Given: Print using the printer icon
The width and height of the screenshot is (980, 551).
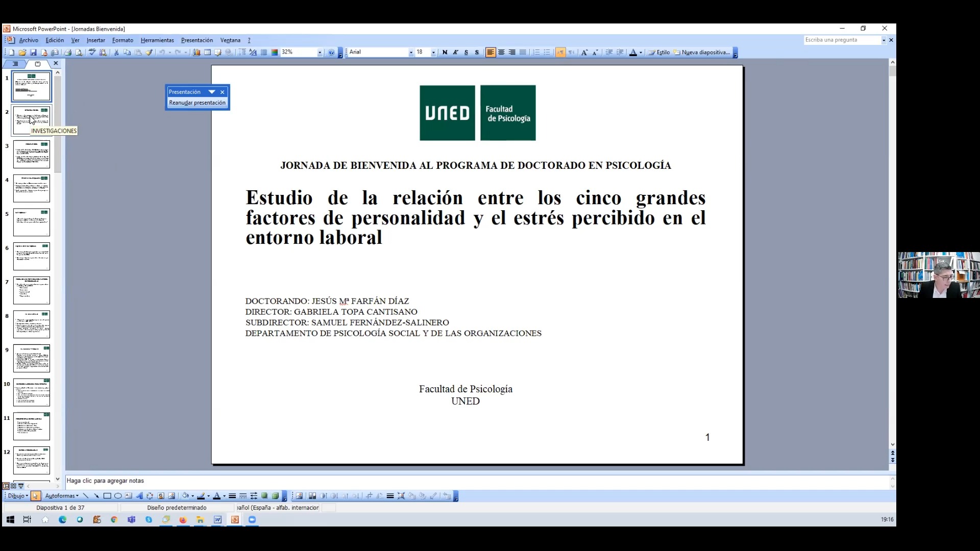Looking at the screenshot, I should pyautogui.click(x=68, y=53).
